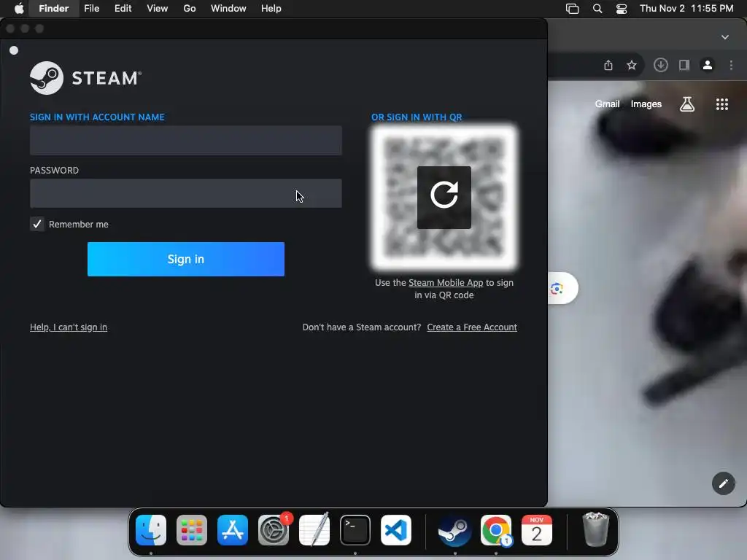The width and height of the screenshot is (747, 560).
Task: Open Control Center in the menu bar
Action: 622,9
